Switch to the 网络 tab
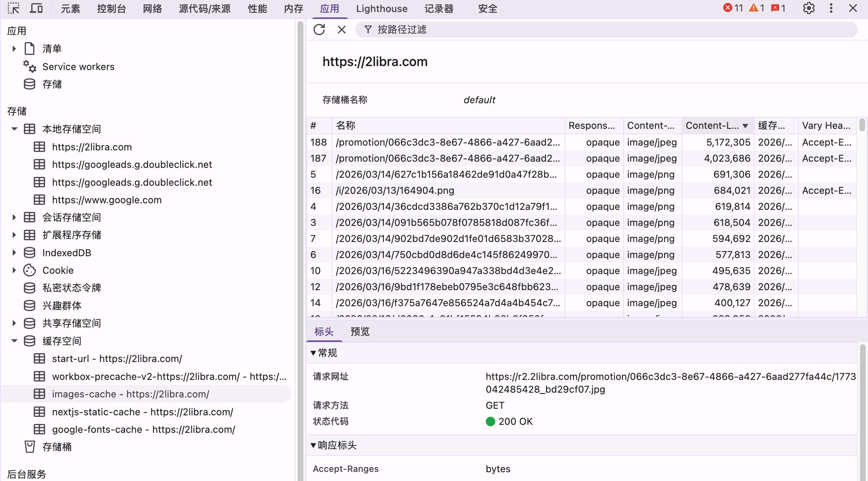Viewport: 868px width, 481px height. click(152, 9)
